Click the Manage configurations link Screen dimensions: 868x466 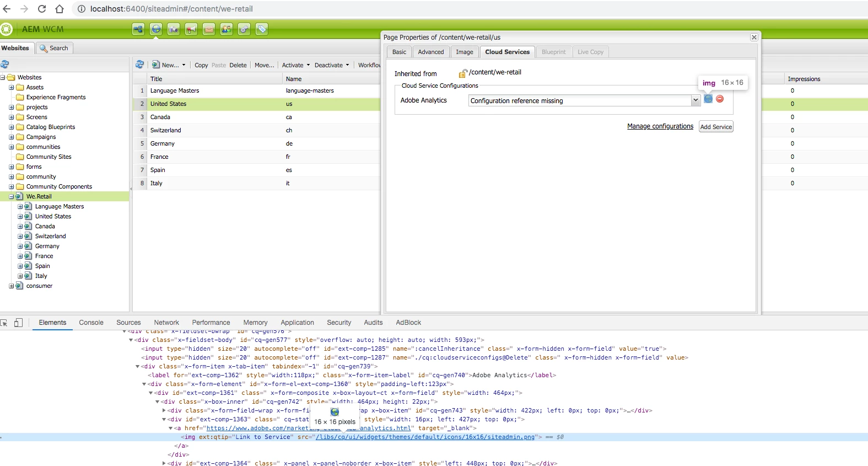(660, 126)
